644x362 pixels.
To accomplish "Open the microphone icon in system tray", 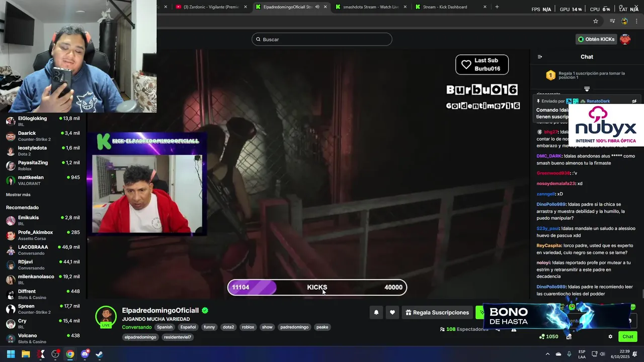I will [569, 354].
